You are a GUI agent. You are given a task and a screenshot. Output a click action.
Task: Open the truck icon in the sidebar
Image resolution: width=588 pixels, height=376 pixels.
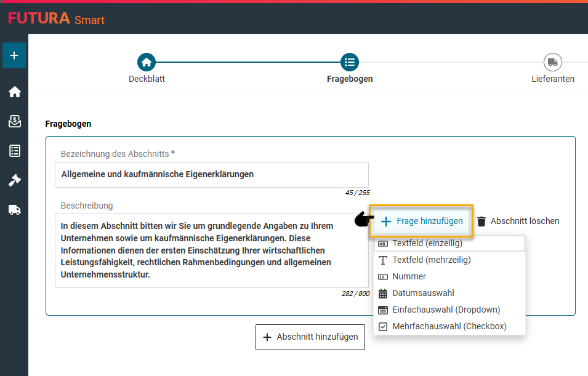point(14,210)
